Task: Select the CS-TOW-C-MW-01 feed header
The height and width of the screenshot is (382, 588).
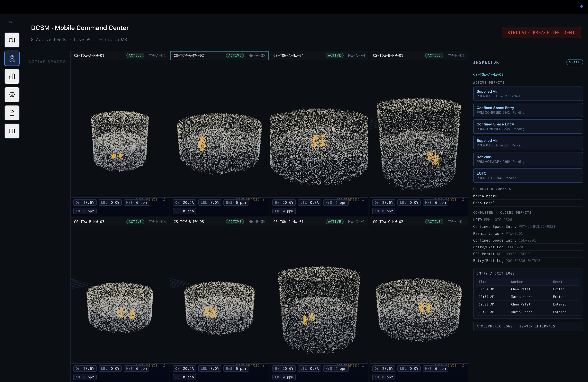Action: 319,222
